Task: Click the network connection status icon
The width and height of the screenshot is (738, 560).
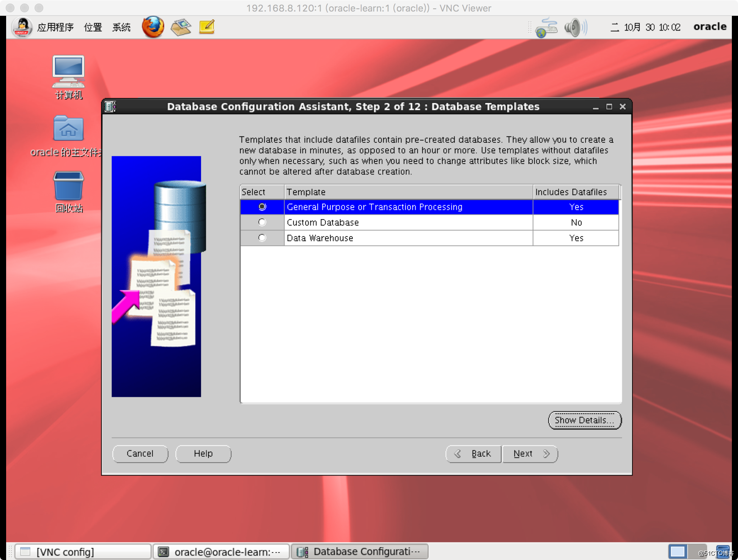Action: click(546, 27)
